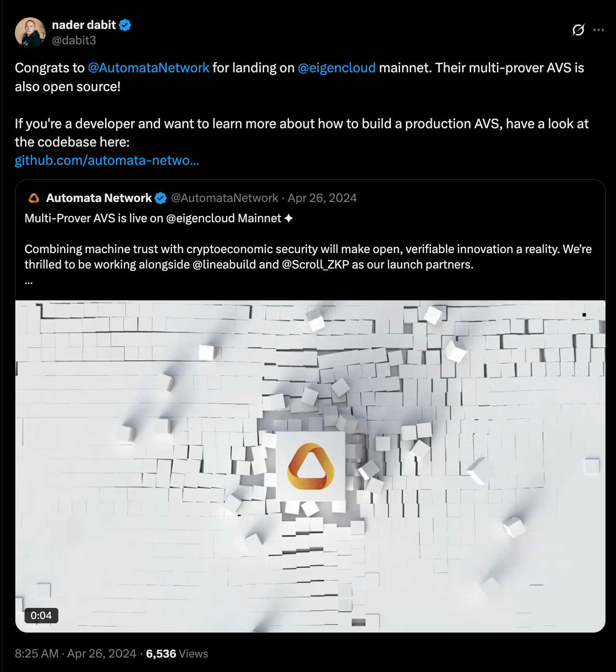This screenshot has height=672, width=616.
Task: Click the 8:25 AM · Apr 26, 2024 timestamp
Action: tap(76, 654)
